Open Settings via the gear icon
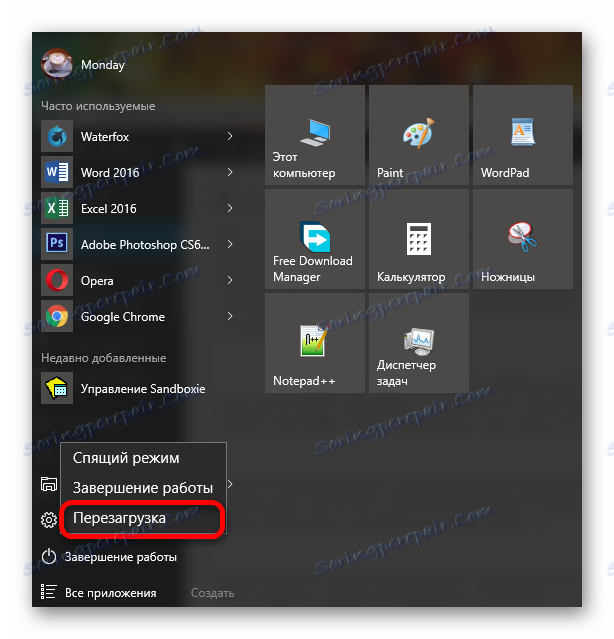This screenshot has height=639, width=614. 49,520
